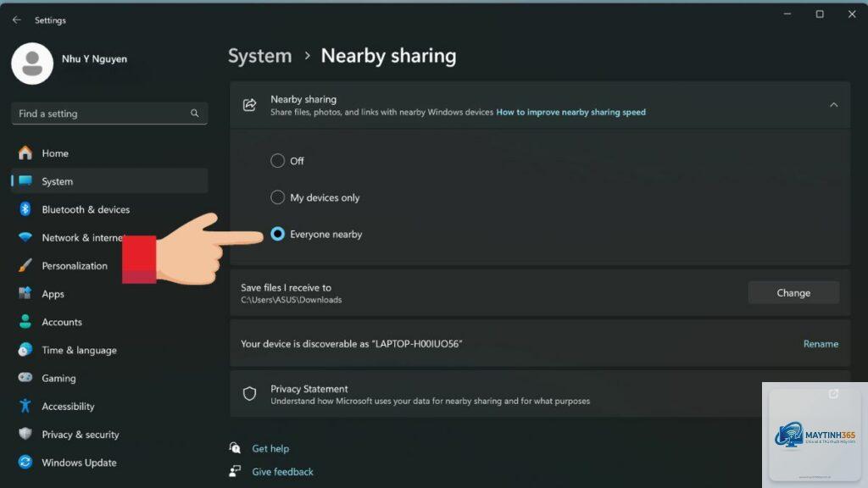Screen dimensions: 868x488
Task: Click the Network wifi icon
Action: click(x=25, y=237)
